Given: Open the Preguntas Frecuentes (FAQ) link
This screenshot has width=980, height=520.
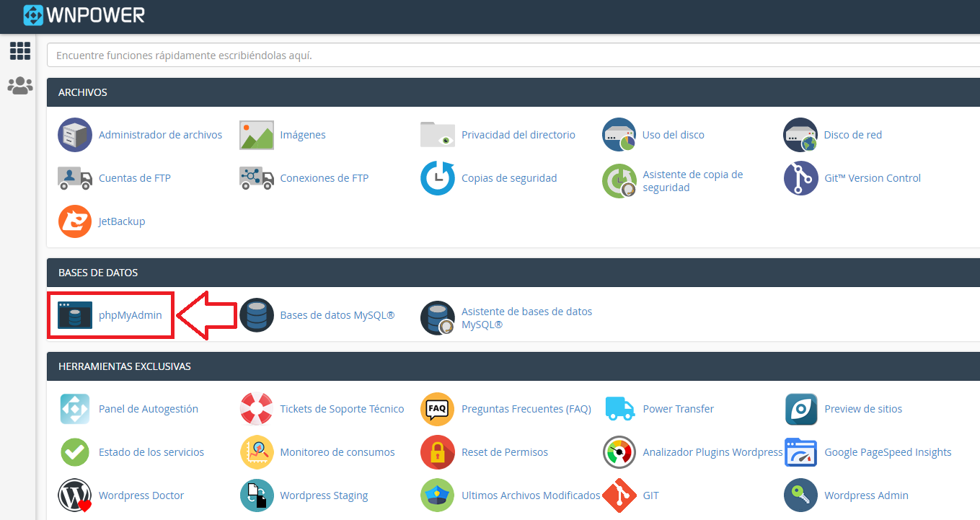Looking at the screenshot, I should (x=526, y=409).
